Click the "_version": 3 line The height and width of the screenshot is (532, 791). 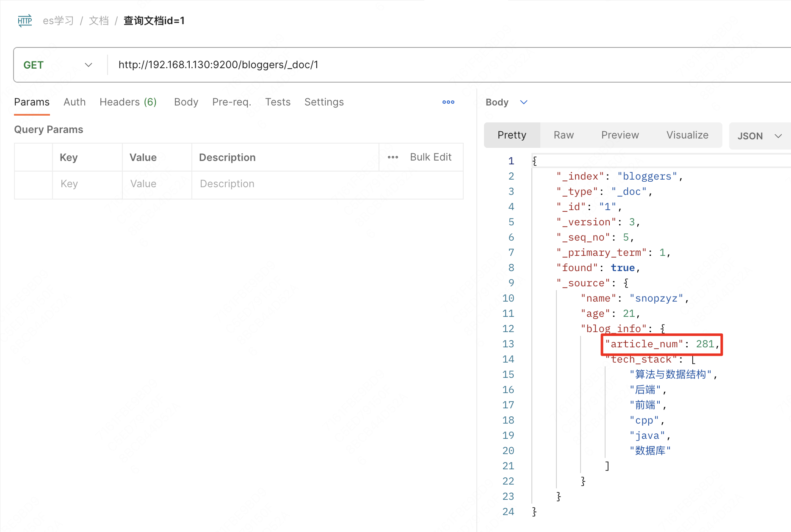[x=598, y=222]
